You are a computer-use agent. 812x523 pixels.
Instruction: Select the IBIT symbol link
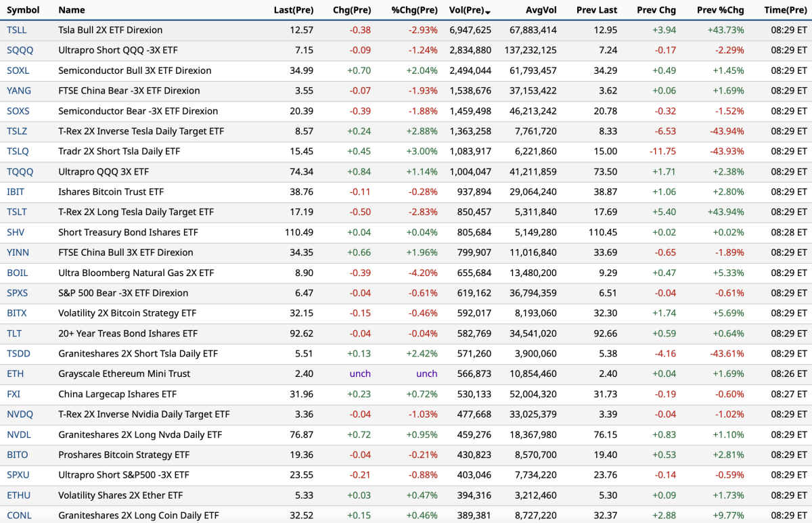click(x=16, y=192)
